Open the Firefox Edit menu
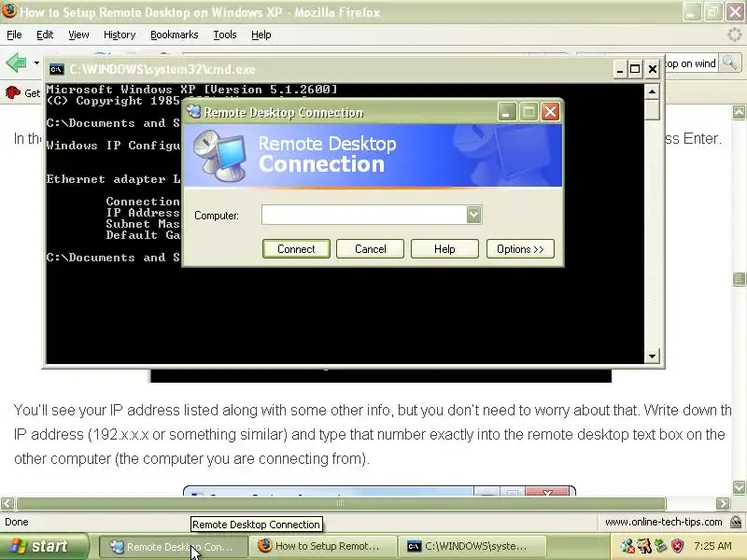 (45, 35)
